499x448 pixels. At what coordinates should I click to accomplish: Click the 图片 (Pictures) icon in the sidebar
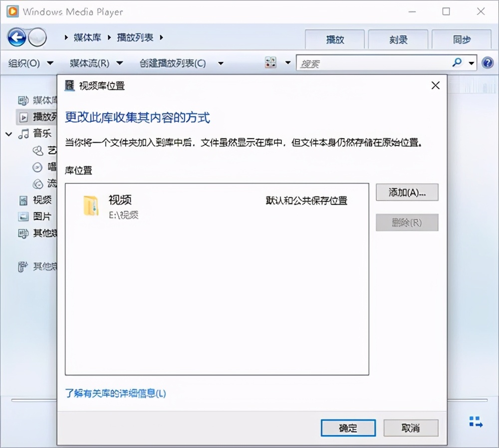23,217
